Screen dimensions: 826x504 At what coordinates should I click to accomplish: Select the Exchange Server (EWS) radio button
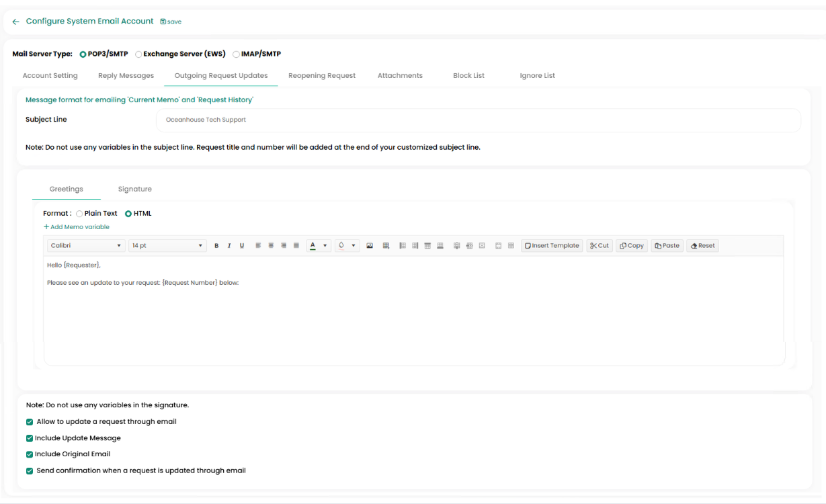tap(139, 54)
